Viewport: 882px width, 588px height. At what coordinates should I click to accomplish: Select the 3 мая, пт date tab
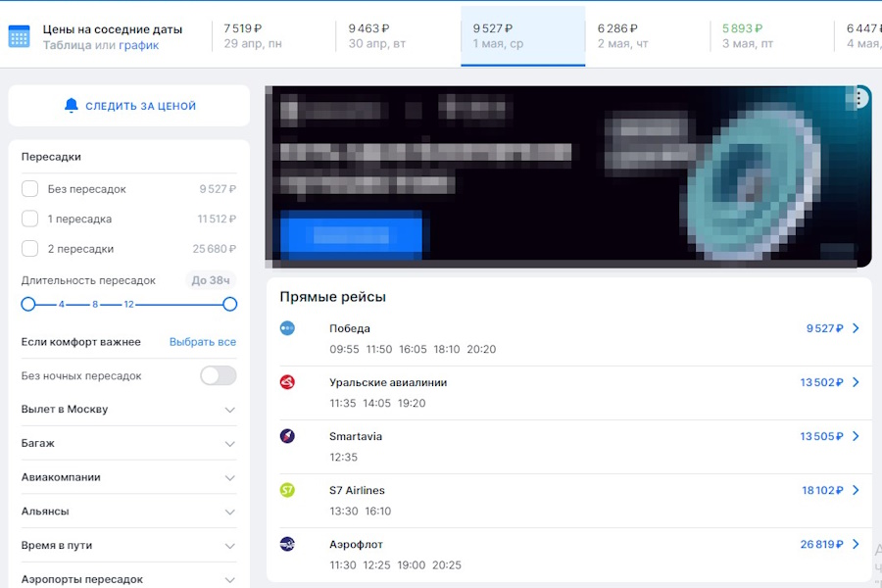(771, 36)
